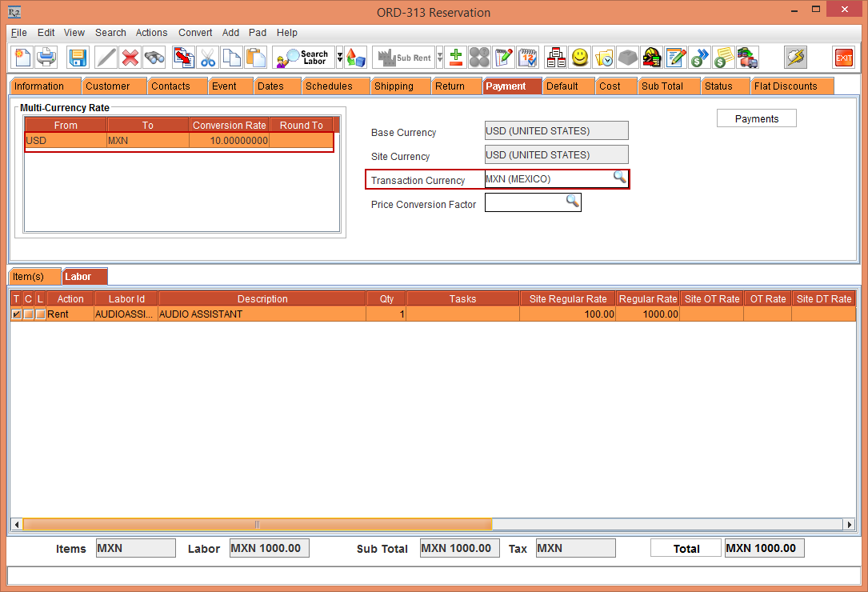Click the Price Conversion Factor field

pyautogui.click(x=524, y=203)
